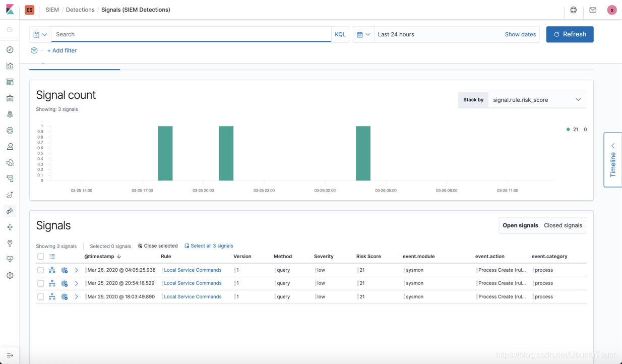Viewport: 622px width, 364px height.
Task: Tick the header select-all checkbox
Action: (40, 257)
